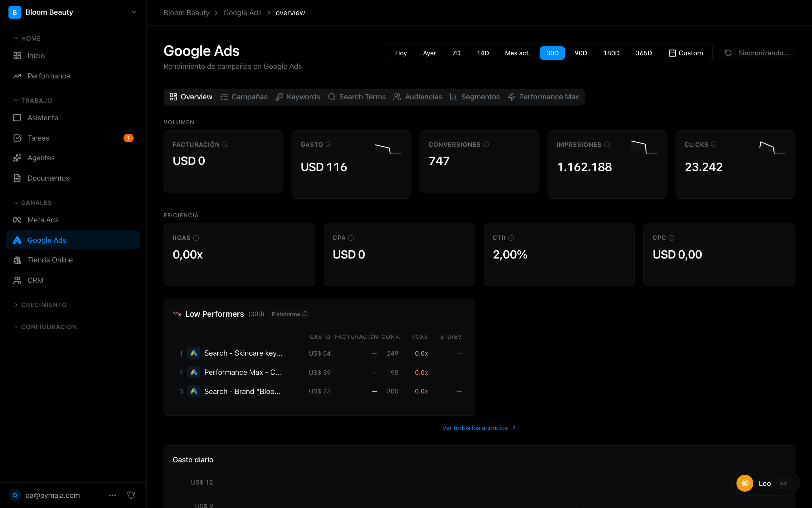Viewport: 812px width, 508px height.
Task: Click the Tienda Online shopping bag icon
Action: click(17, 260)
